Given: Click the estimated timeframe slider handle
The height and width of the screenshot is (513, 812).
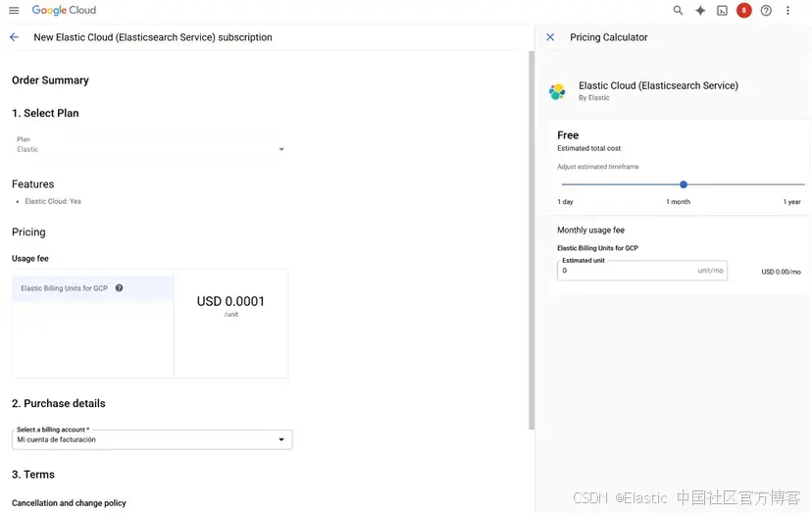Looking at the screenshot, I should coord(684,184).
